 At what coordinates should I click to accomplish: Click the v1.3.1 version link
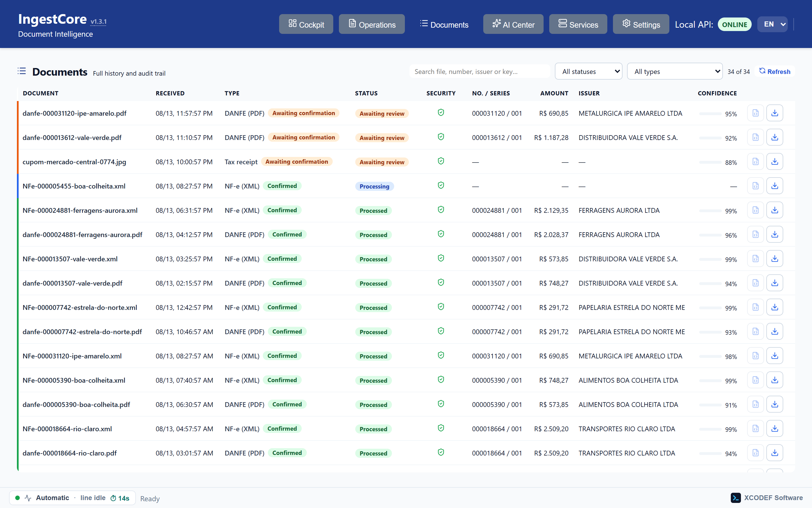point(99,22)
